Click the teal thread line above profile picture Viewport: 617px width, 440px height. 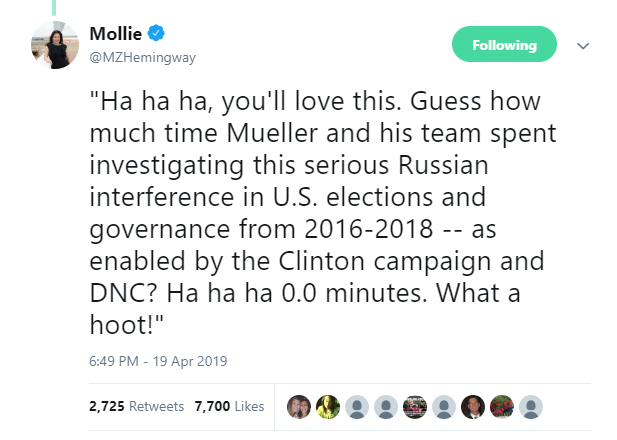point(56,7)
